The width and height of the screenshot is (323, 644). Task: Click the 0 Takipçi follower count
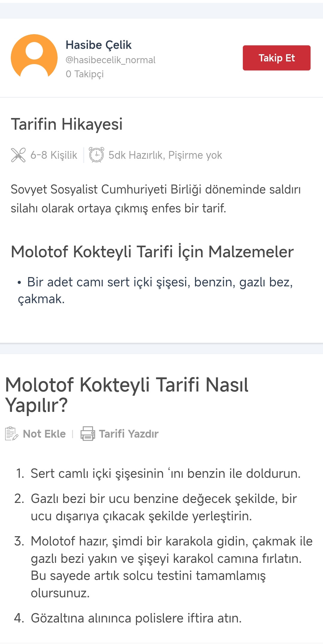click(85, 74)
